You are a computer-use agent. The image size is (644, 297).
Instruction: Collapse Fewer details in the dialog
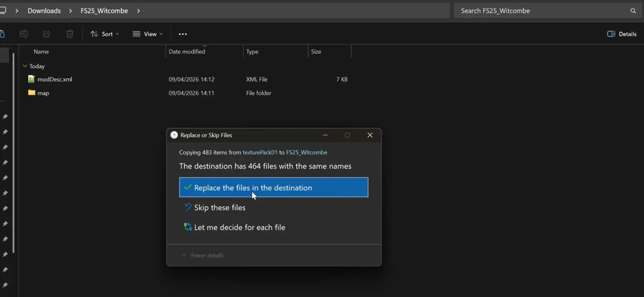[203, 255]
